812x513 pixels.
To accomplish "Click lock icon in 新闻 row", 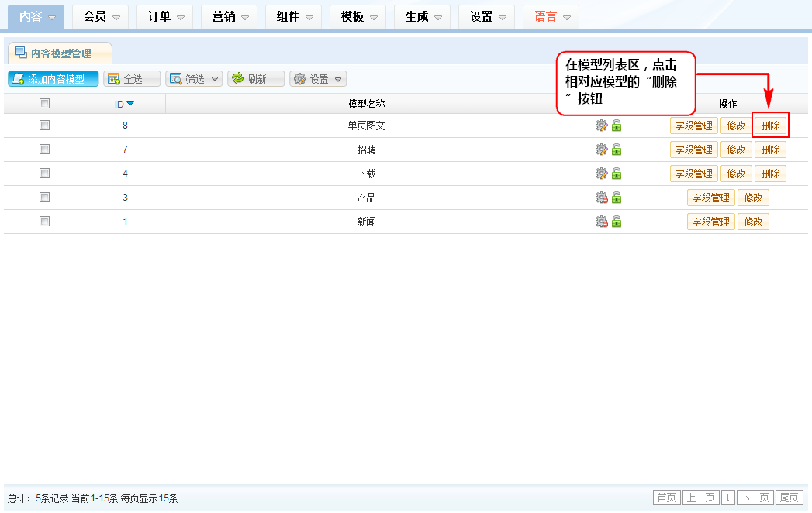I will tap(617, 222).
